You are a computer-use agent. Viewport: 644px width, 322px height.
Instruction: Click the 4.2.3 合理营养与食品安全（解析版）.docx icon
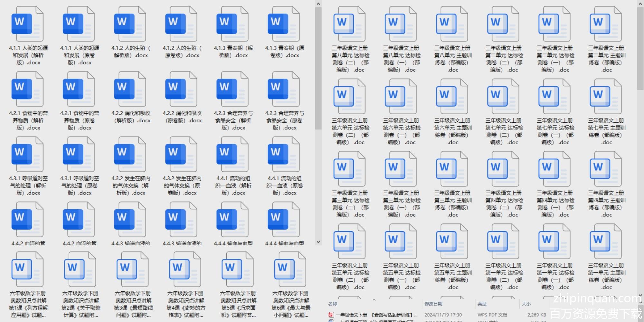232,89
